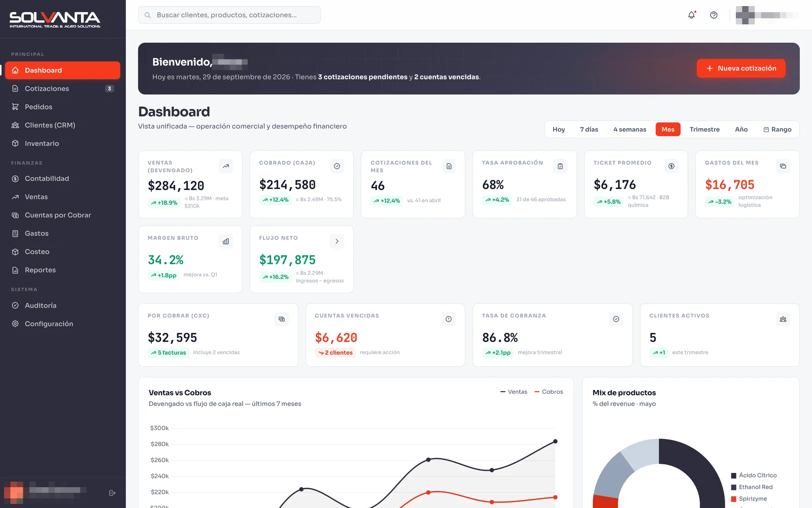Open Pedidos in the sidebar
812x508 pixels.
tap(62, 107)
